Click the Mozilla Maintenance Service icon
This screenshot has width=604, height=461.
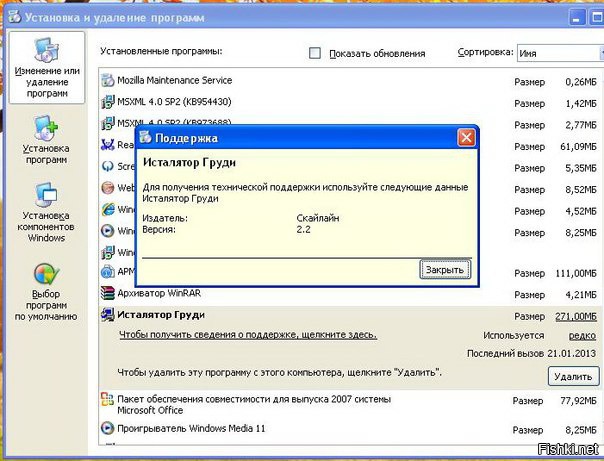coord(108,80)
